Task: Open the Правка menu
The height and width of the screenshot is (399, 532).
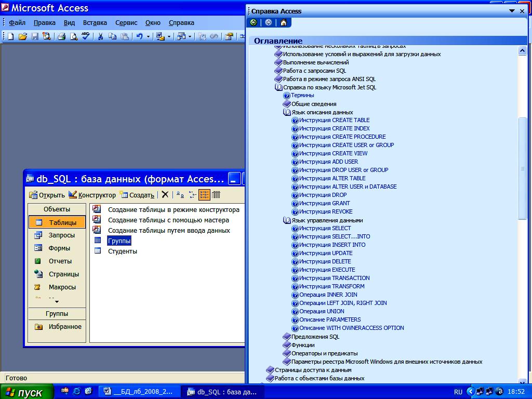Action: click(x=45, y=23)
